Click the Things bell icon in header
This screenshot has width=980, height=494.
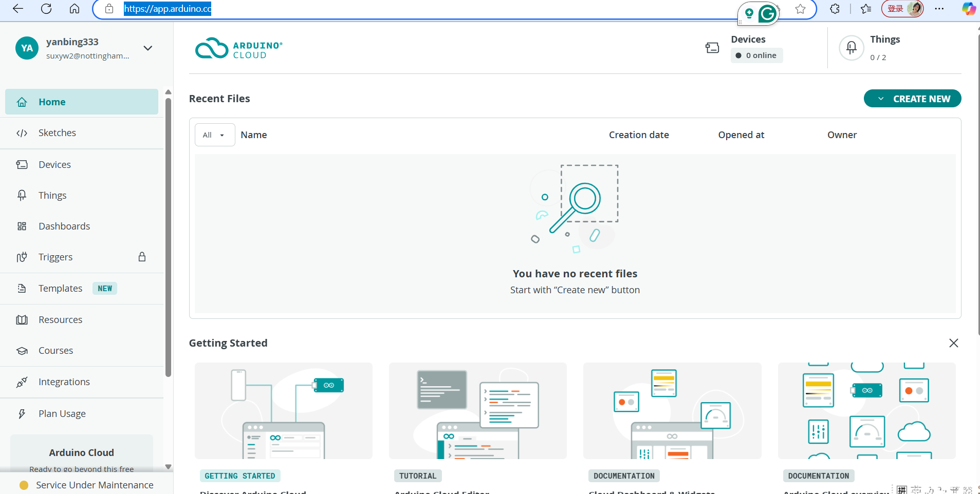(852, 48)
